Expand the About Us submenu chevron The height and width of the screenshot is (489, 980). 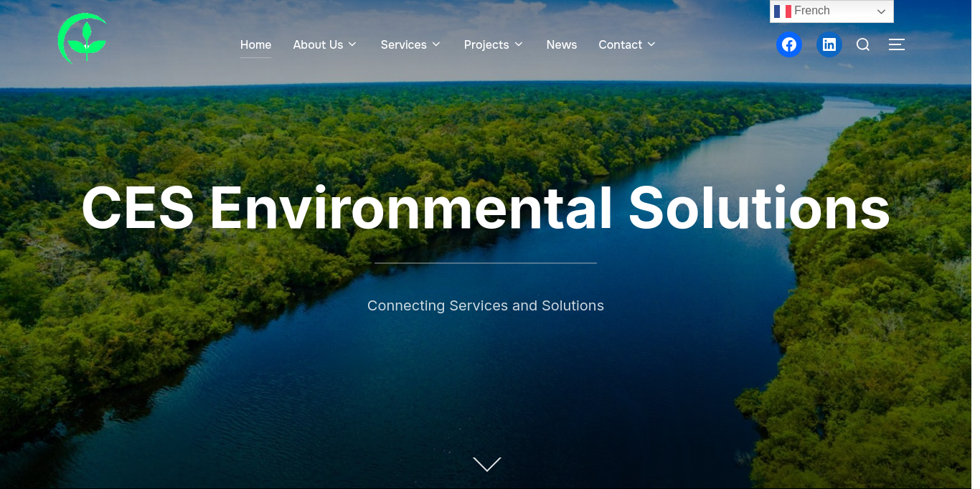(x=352, y=44)
